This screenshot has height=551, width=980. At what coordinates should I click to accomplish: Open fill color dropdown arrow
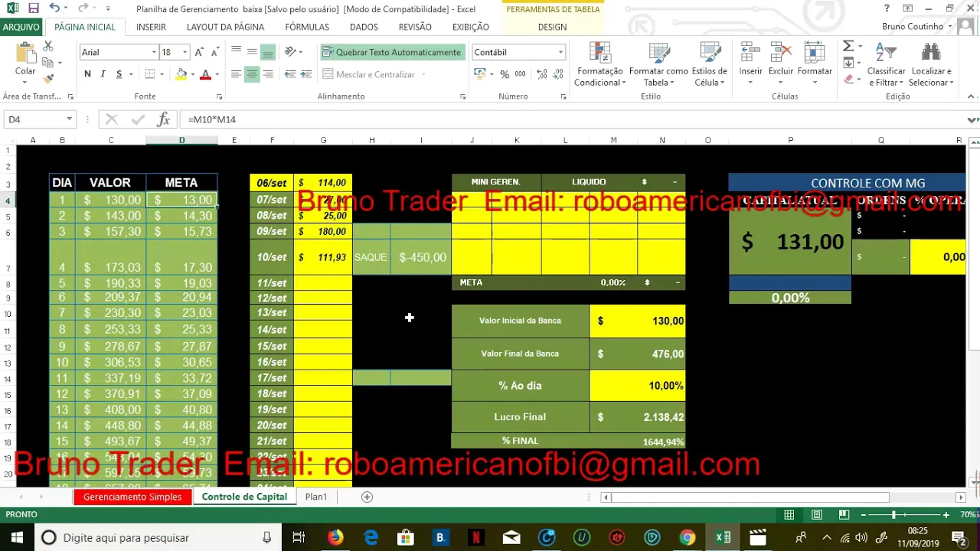192,74
